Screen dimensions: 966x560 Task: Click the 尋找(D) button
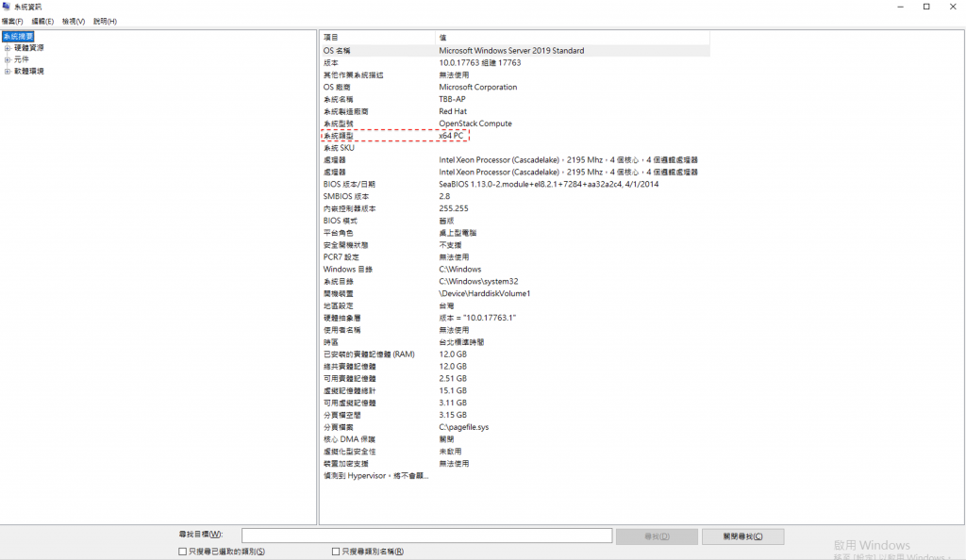657,536
